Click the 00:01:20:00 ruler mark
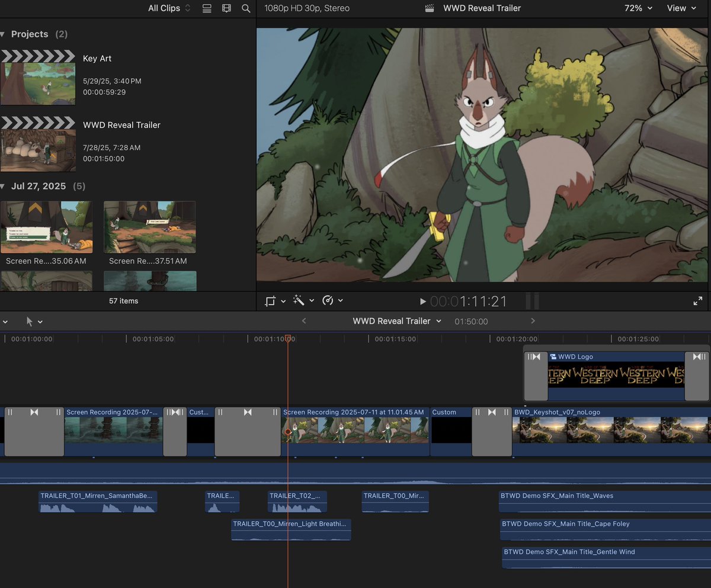 (x=515, y=339)
